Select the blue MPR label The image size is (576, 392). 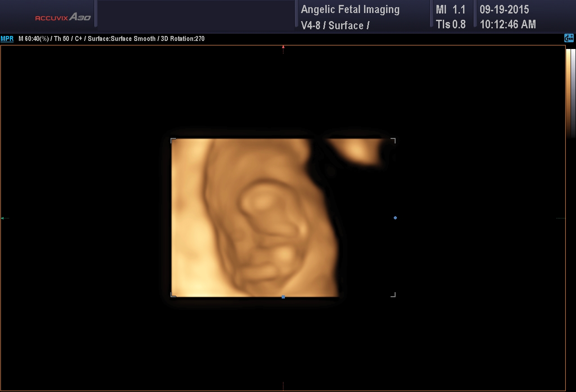pyautogui.click(x=7, y=39)
